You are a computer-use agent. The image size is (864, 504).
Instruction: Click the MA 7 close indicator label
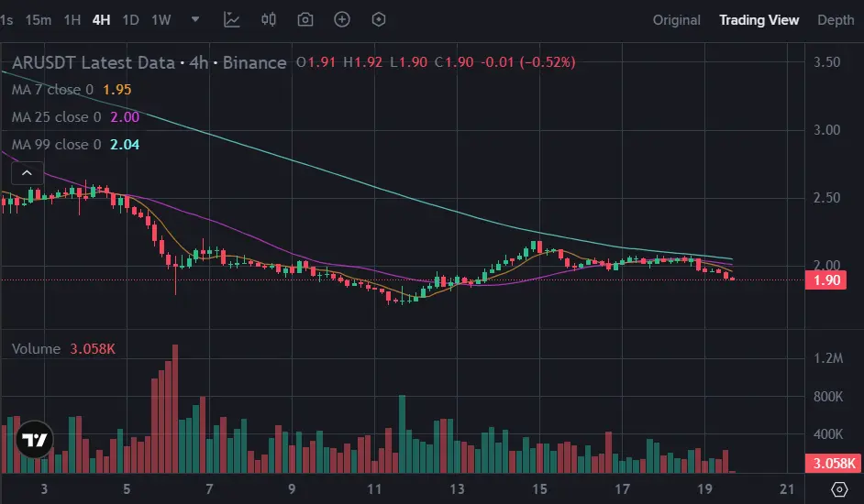52,90
